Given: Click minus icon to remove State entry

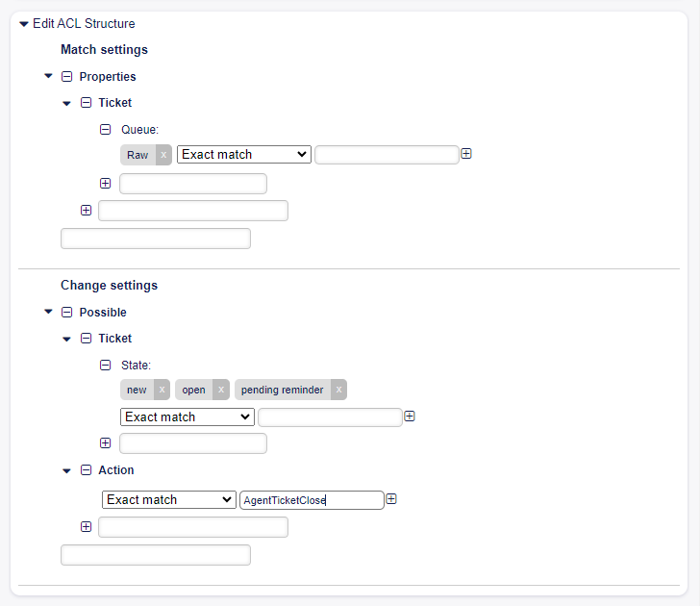Looking at the screenshot, I should [x=106, y=365].
